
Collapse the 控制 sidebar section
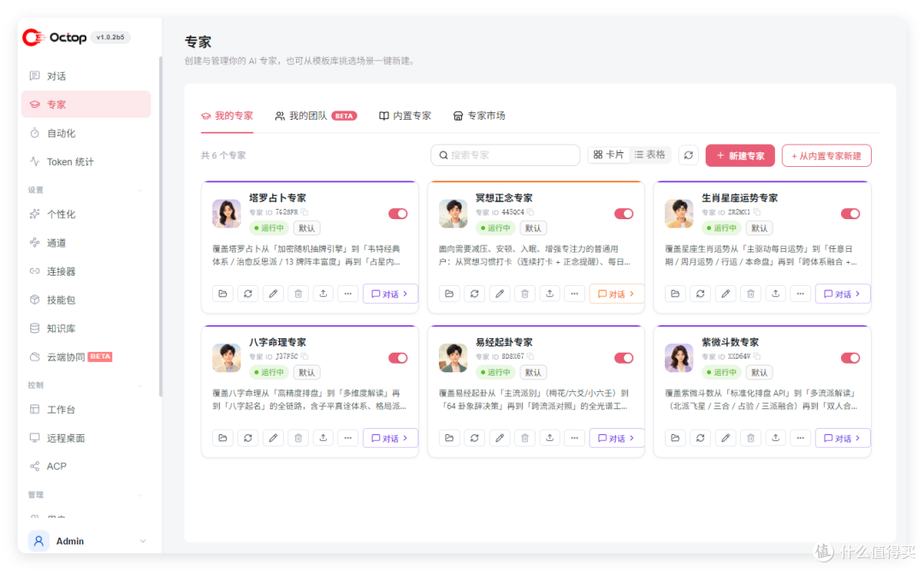140,385
